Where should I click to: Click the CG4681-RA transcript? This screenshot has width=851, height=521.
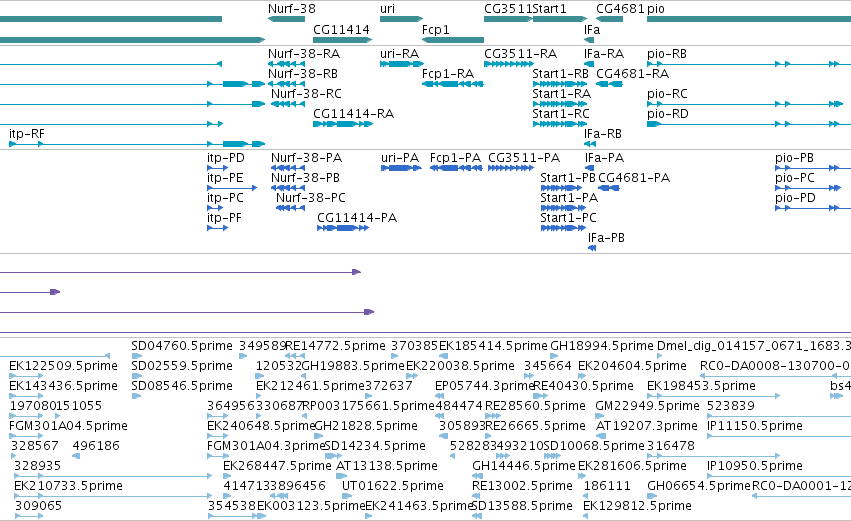609,84
